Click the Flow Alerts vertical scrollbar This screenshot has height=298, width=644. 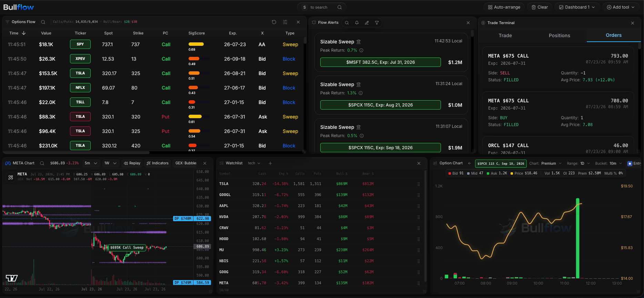click(472, 33)
